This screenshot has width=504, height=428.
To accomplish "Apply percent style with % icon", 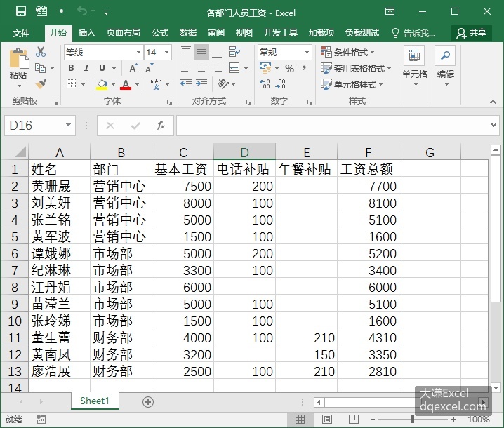I will (x=289, y=68).
